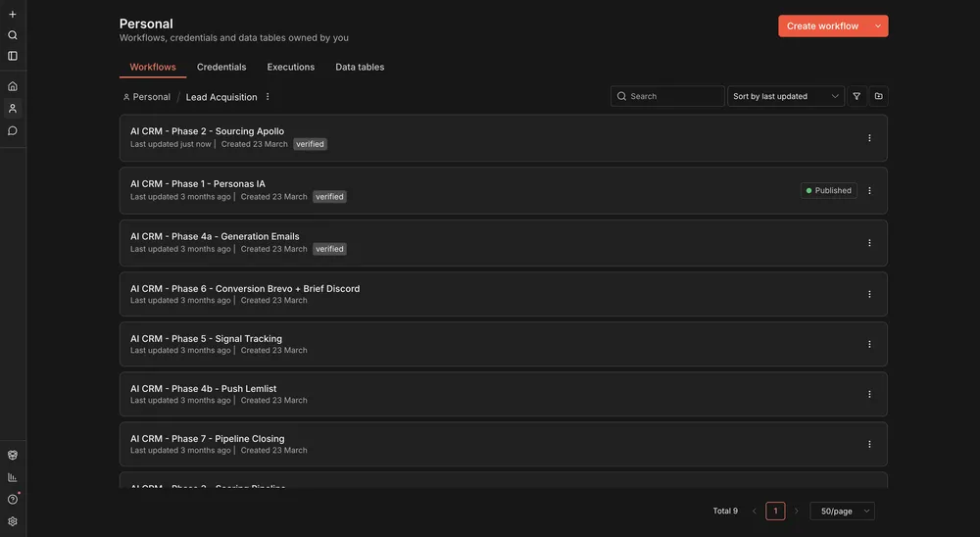
Task: Open options for Phase 4a - Generation Emails
Action: pyautogui.click(x=869, y=243)
